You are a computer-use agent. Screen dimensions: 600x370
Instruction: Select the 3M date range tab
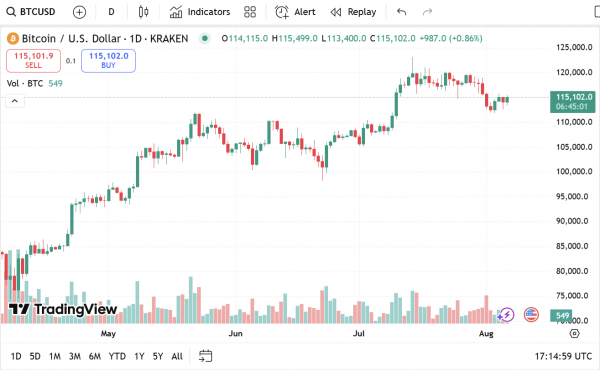75,356
